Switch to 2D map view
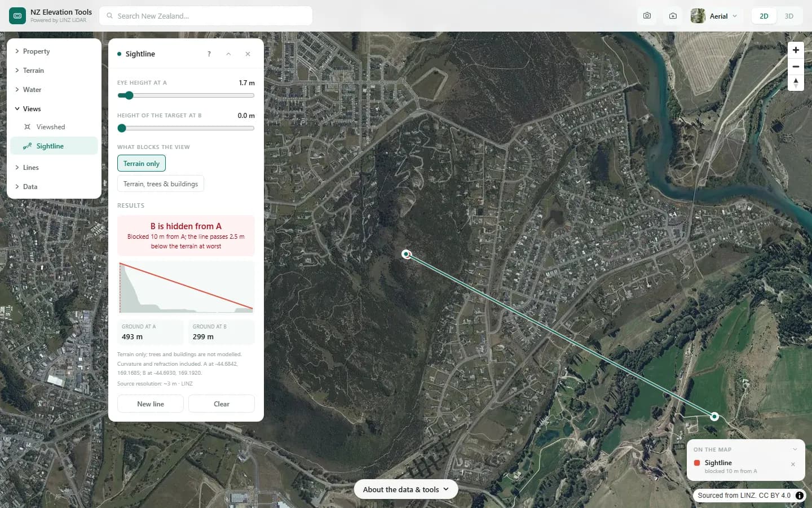This screenshot has height=508, width=812. pyautogui.click(x=764, y=16)
